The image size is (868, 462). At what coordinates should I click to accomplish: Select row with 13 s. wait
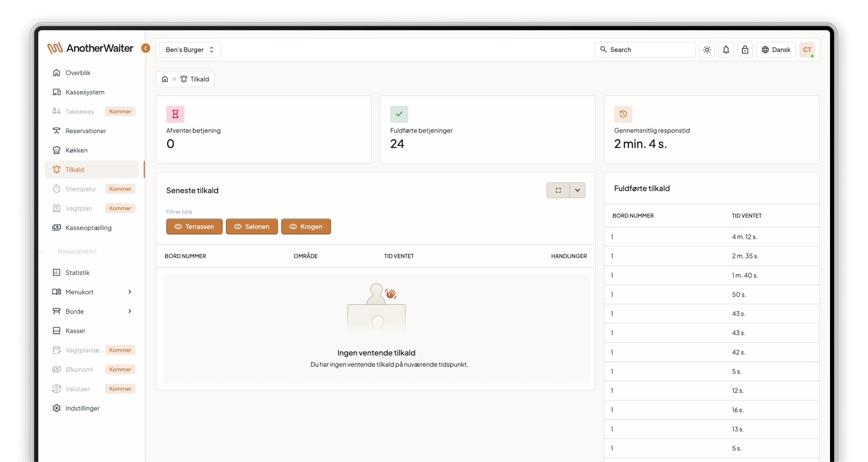712,429
